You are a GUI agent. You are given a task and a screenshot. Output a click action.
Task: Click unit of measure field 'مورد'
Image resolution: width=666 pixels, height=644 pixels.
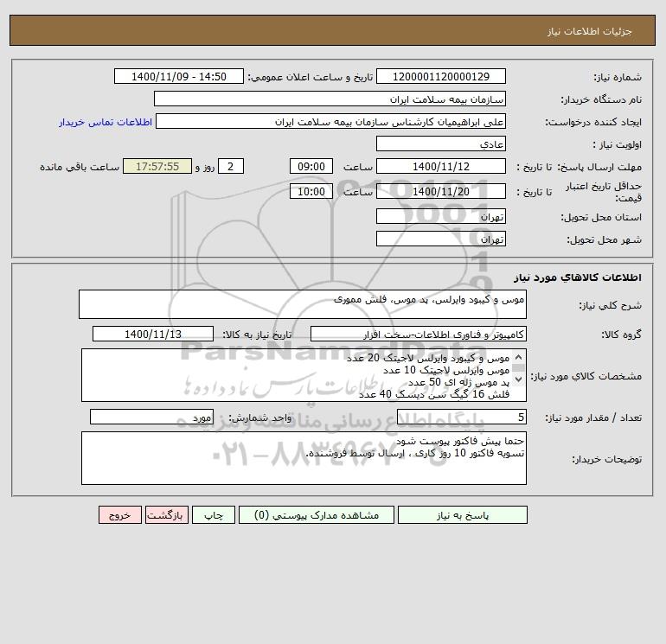point(151,417)
